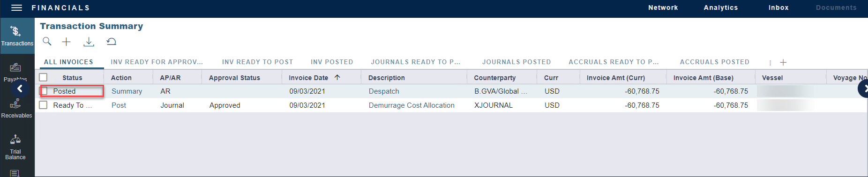
Task: Click the download export icon
Action: pos(89,42)
